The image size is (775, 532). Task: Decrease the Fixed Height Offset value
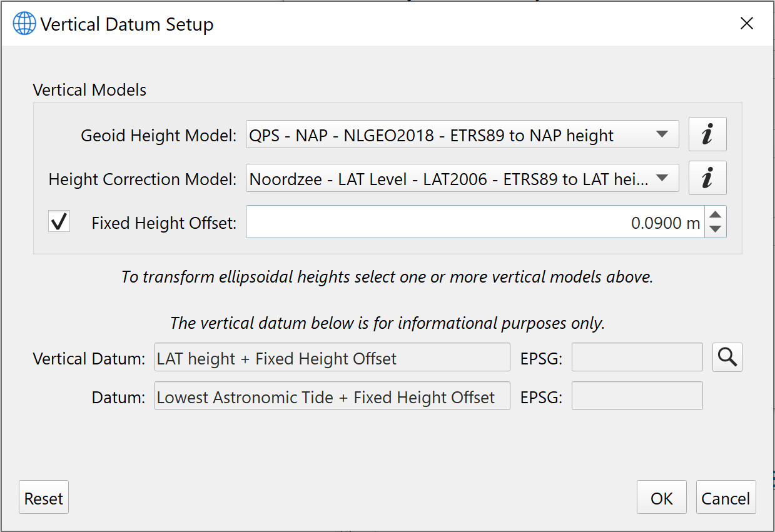pyautogui.click(x=716, y=229)
